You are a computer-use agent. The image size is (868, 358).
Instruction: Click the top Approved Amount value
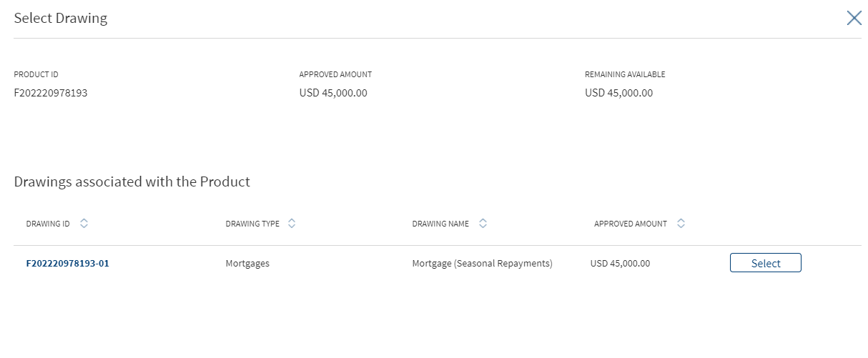click(x=333, y=93)
